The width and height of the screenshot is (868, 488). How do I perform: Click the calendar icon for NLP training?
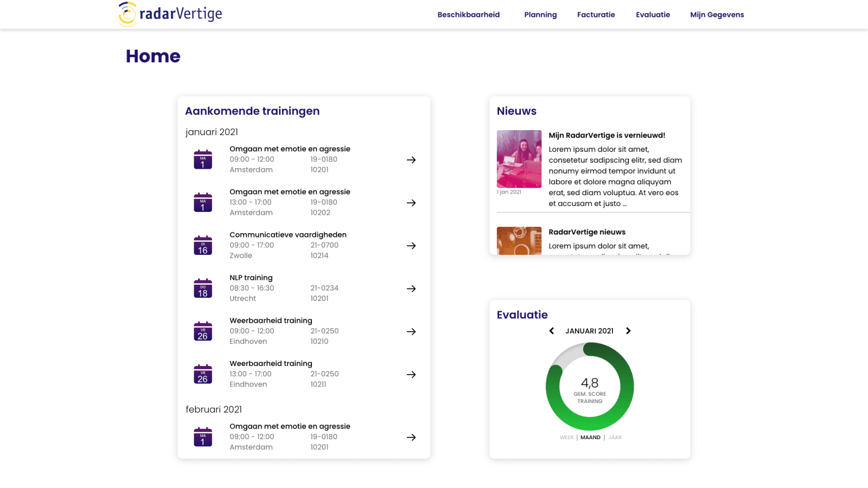point(203,288)
